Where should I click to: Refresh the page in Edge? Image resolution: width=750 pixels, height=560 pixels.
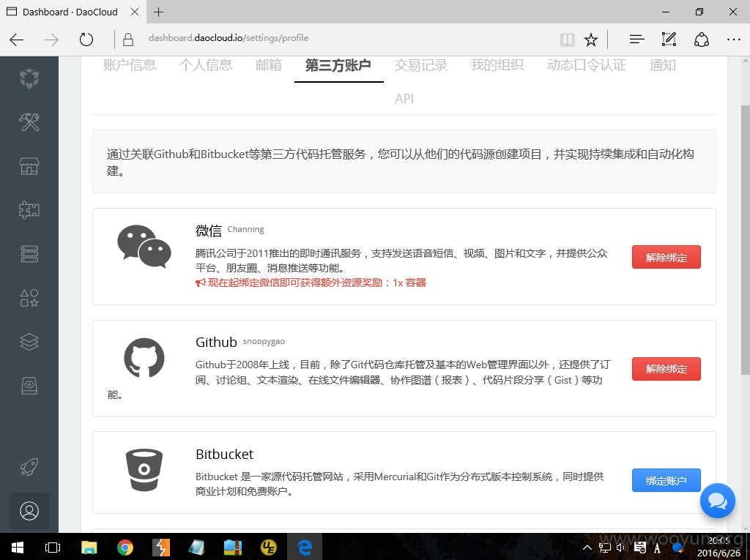[86, 40]
